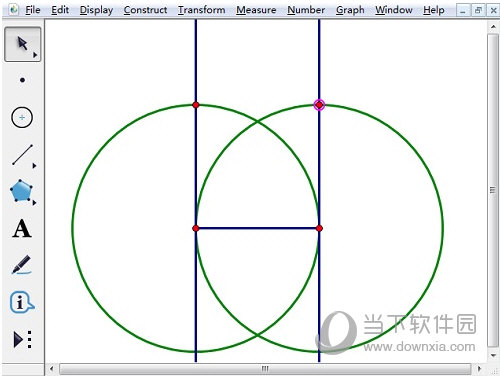This screenshot has width=500, height=376.
Task: Open the Transform menu
Action: [201, 10]
